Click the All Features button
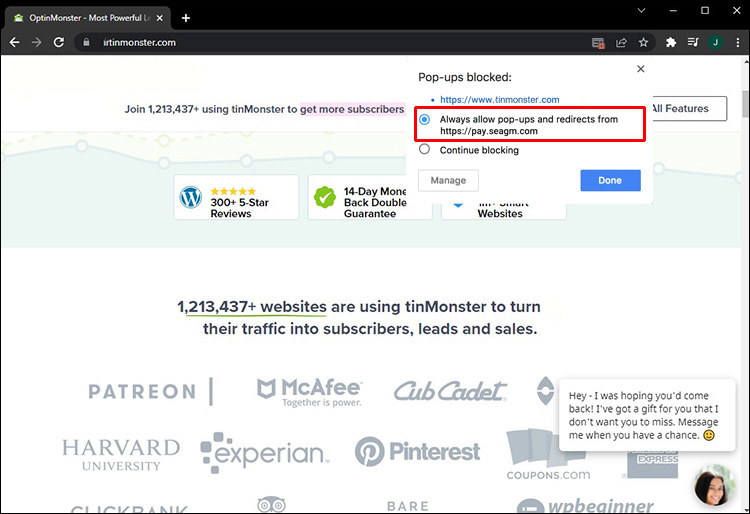The width and height of the screenshot is (750, 514). tap(689, 109)
